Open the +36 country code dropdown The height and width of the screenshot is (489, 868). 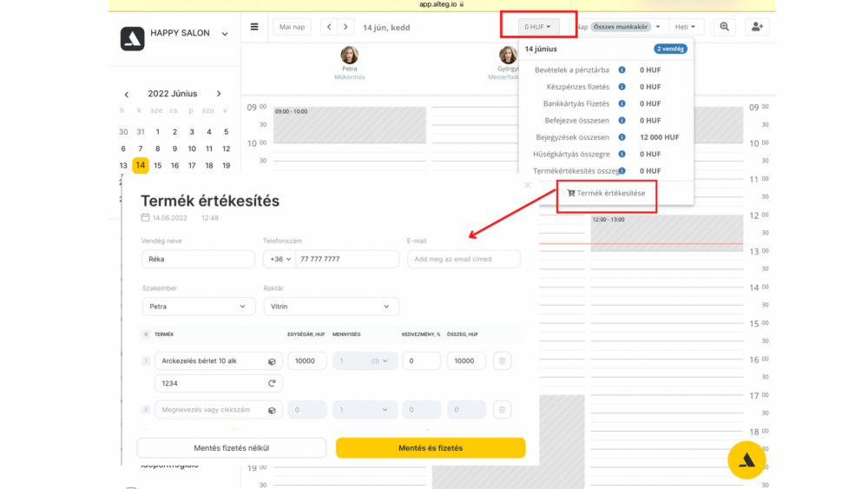click(279, 259)
